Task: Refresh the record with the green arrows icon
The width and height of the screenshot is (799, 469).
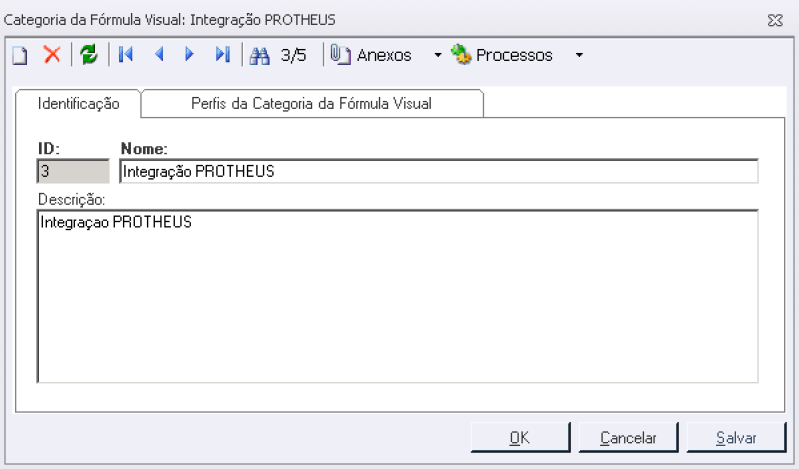Action: 89,55
